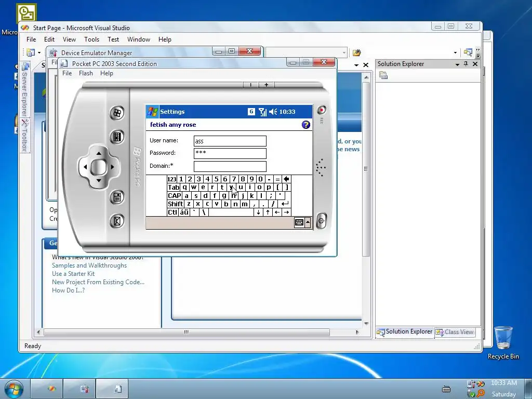The height and width of the screenshot is (399, 532).
Task: Open the Visual Studio toolbar combo box dropdown
Action: click(344, 52)
